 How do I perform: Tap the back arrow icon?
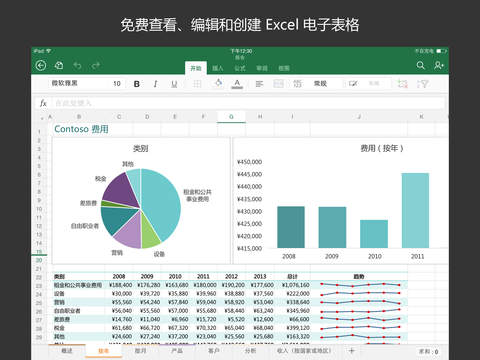coord(41,65)
